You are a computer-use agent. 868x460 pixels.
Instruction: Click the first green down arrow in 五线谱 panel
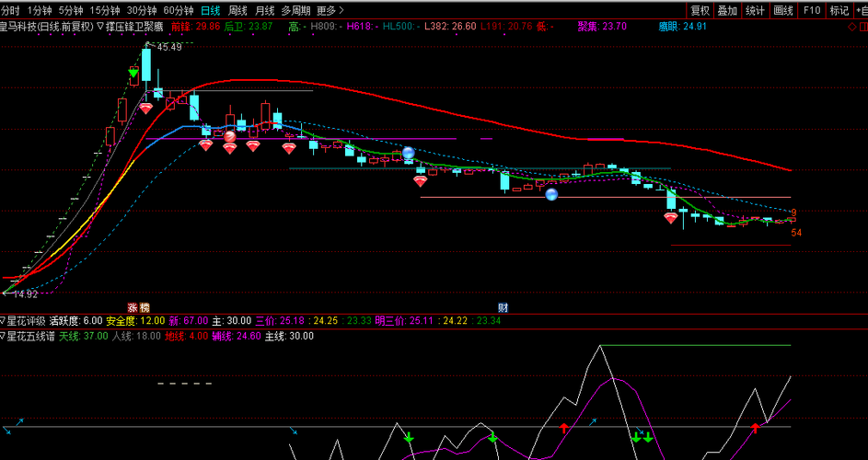(x=409, y=437)
